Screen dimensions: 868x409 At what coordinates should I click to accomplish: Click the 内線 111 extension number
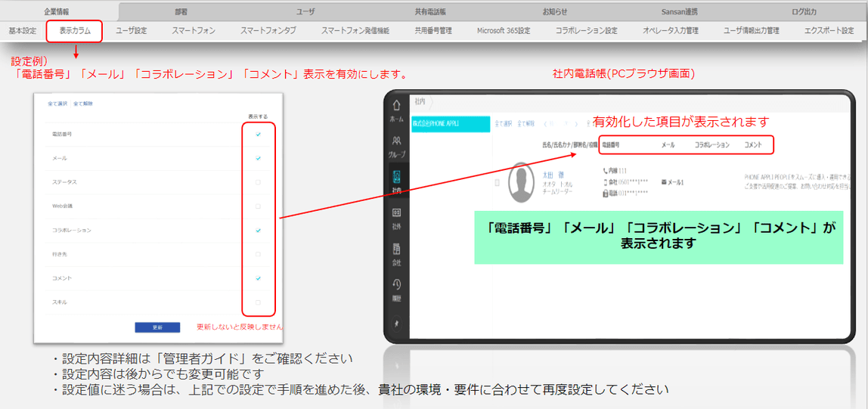pyautogui.click(x=617, y=170)
